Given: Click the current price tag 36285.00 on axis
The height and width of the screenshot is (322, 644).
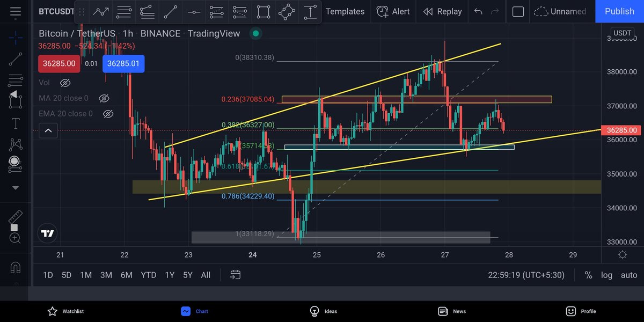Looking at the screenshot, I should tap(621, 130).
